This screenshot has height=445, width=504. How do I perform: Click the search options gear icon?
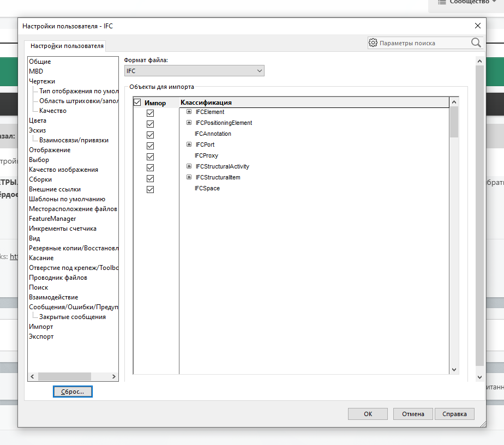tap(373, 43)
